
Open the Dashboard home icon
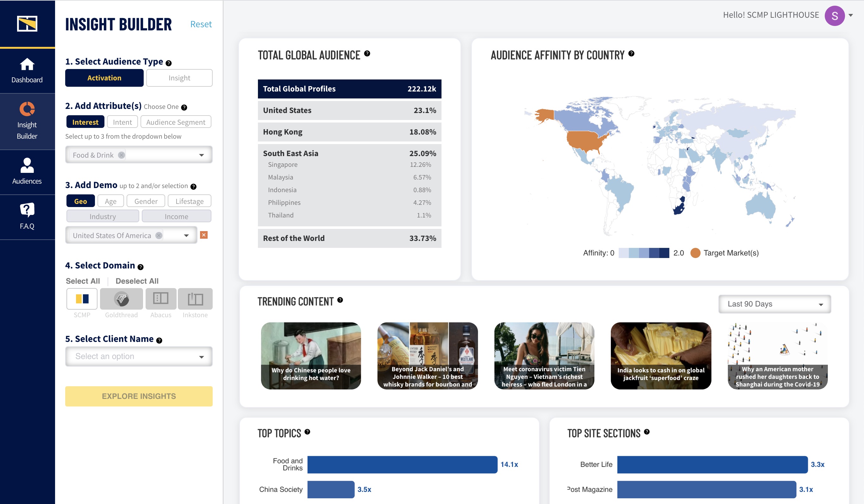[x=27, y=65]
